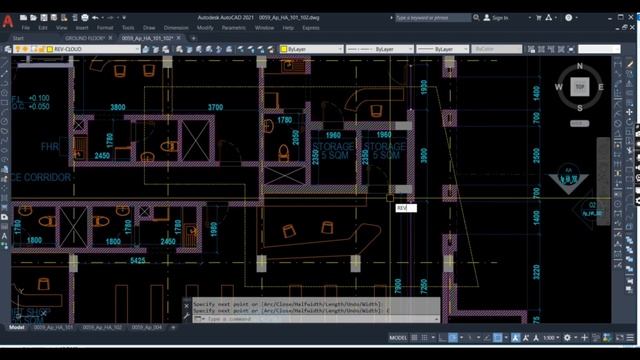Toggle object snap in status bar
Viewport: 640px width, 360px height.
(498, 338)
